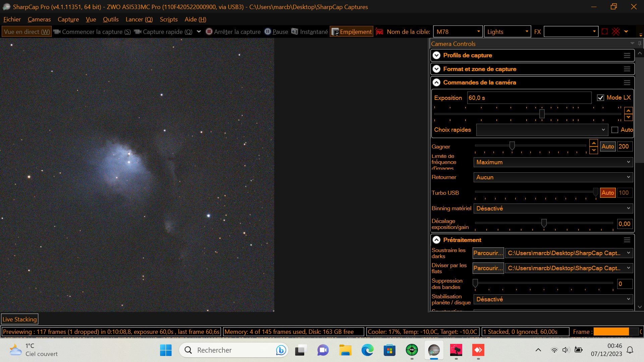Open the Cameras menu
Image resolution: width=644 pixels, height=362 pixels.
click(39, 19)
